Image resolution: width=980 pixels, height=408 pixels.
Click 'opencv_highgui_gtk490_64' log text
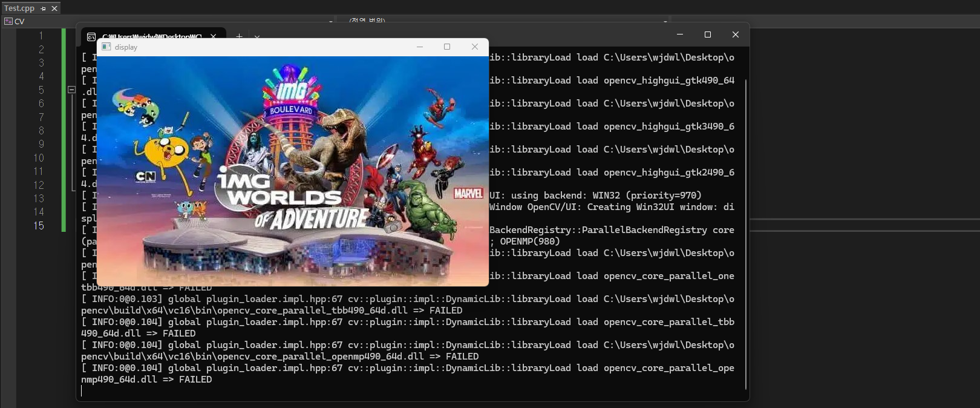coord(669,81)
